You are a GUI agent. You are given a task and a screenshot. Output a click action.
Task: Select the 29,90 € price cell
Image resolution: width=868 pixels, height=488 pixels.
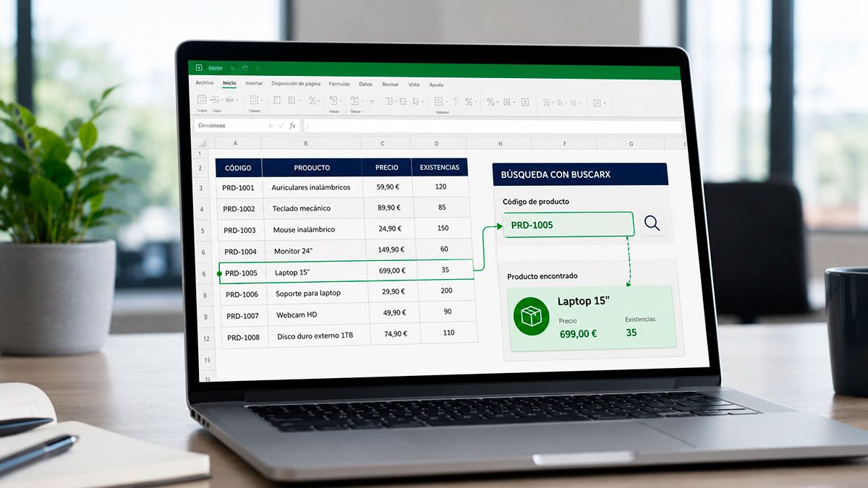393,291
